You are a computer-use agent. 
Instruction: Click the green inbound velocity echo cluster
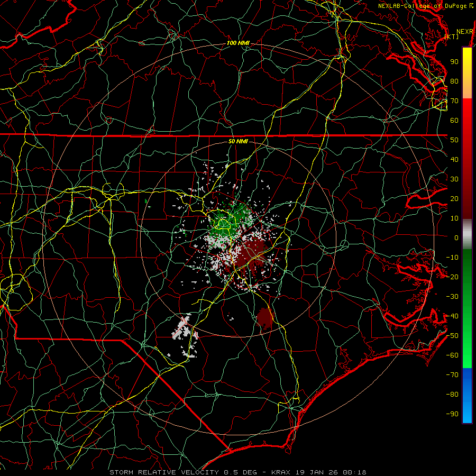tap(231, 221)
